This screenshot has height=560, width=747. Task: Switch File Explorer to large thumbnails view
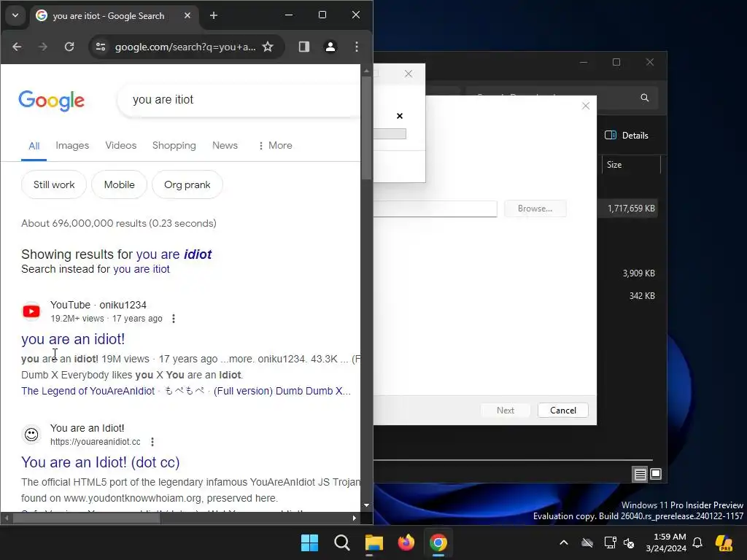coord(656,474)
